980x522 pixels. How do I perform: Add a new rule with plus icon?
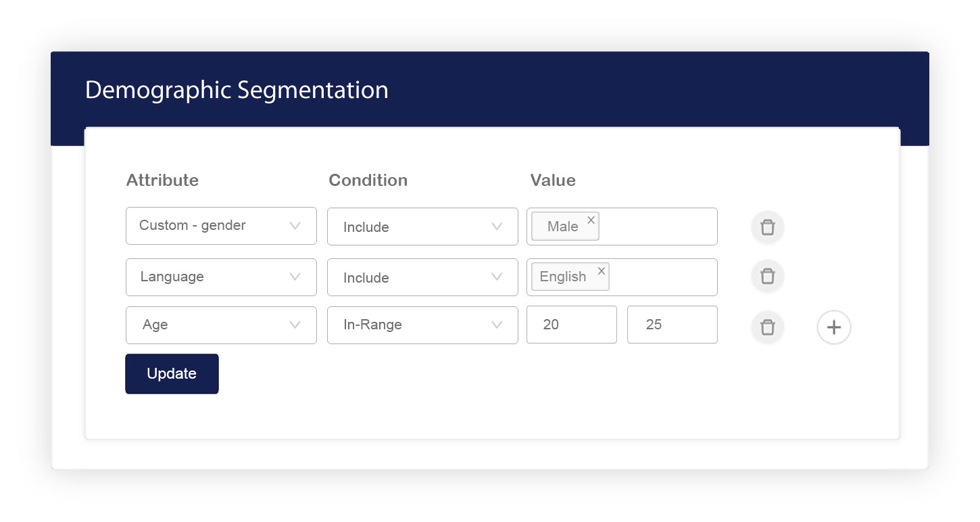[x=834, y=327]
